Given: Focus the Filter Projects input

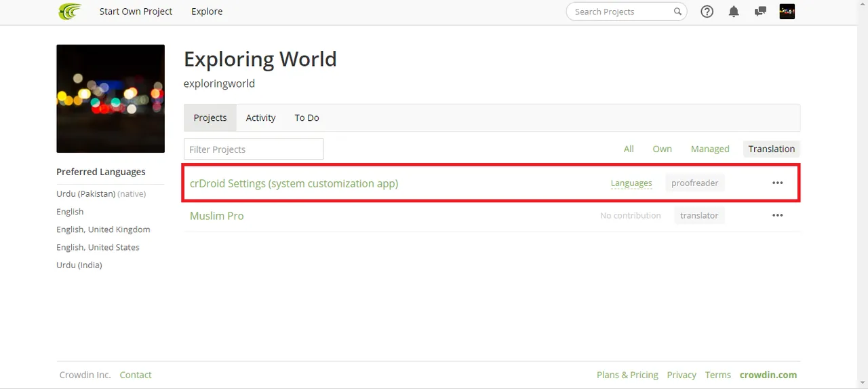Looking at the screenshot, I should click(x=254, y=149).
